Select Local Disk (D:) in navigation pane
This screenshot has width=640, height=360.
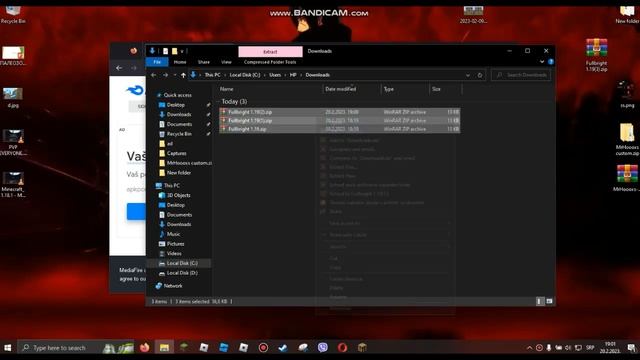click(182, 273)
